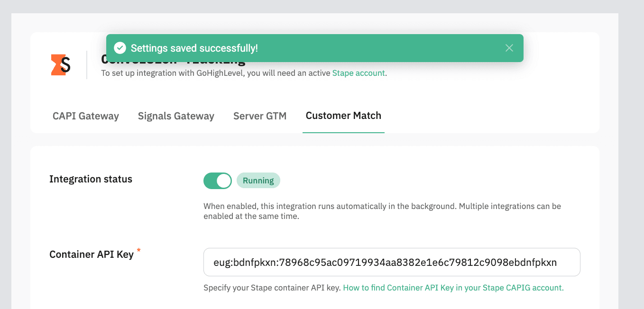Open the Stape account link
This screenshot has width=644, height=309.
coord(359,73)
